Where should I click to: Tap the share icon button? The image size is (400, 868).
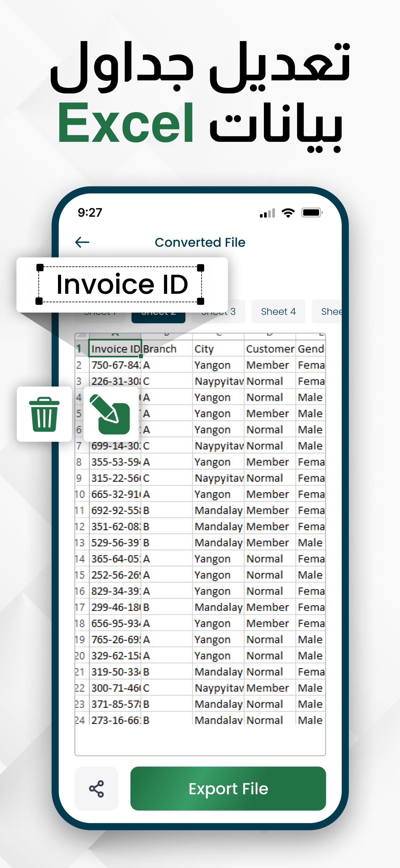96,789
